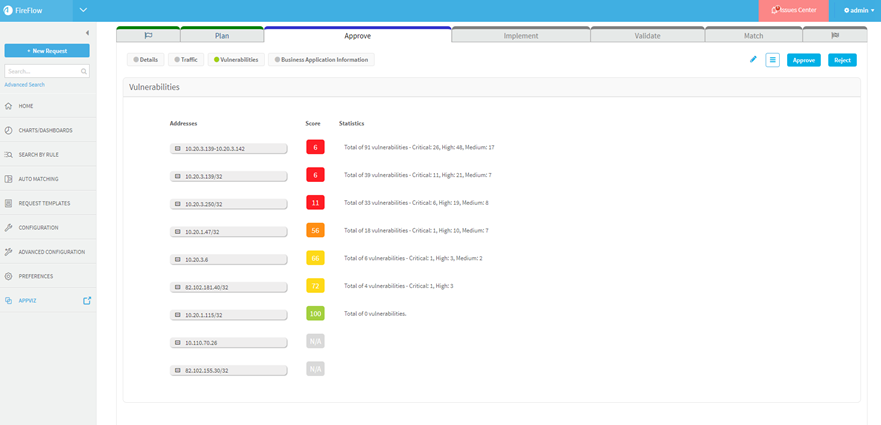Click into the Search input field

point(42,71)
